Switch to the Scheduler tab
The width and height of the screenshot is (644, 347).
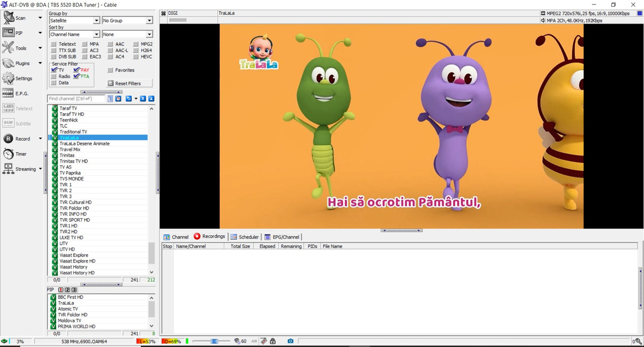point(245,237)
